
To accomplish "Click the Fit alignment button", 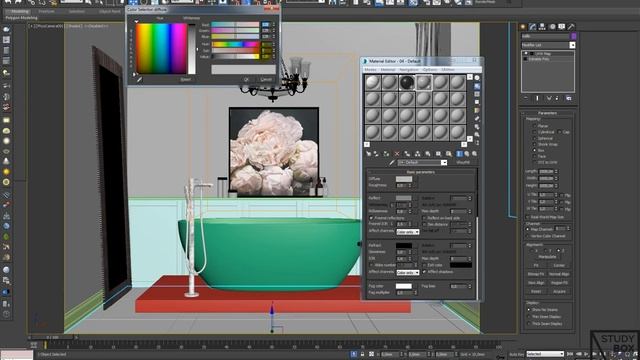I will (536, 266).
